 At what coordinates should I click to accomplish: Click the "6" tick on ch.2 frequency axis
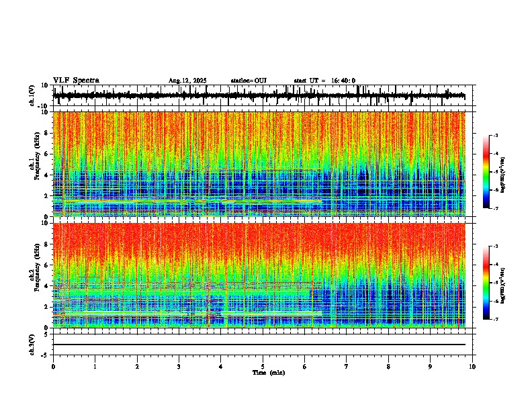tap(46, 265)
